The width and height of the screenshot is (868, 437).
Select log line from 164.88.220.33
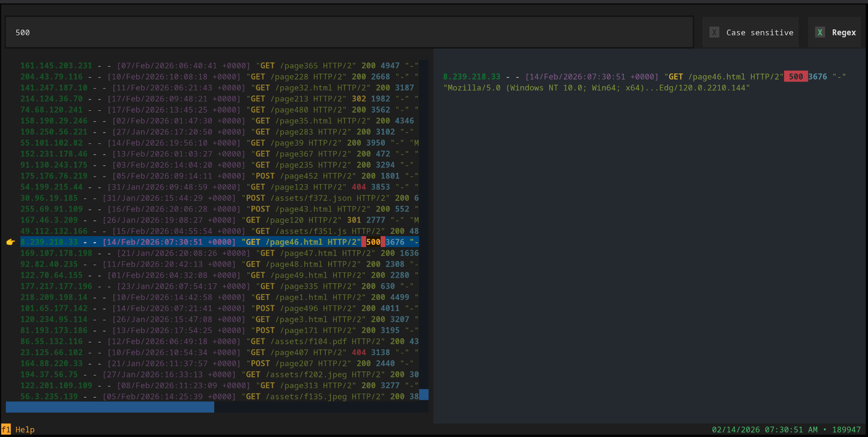click(x=219, y=364)
